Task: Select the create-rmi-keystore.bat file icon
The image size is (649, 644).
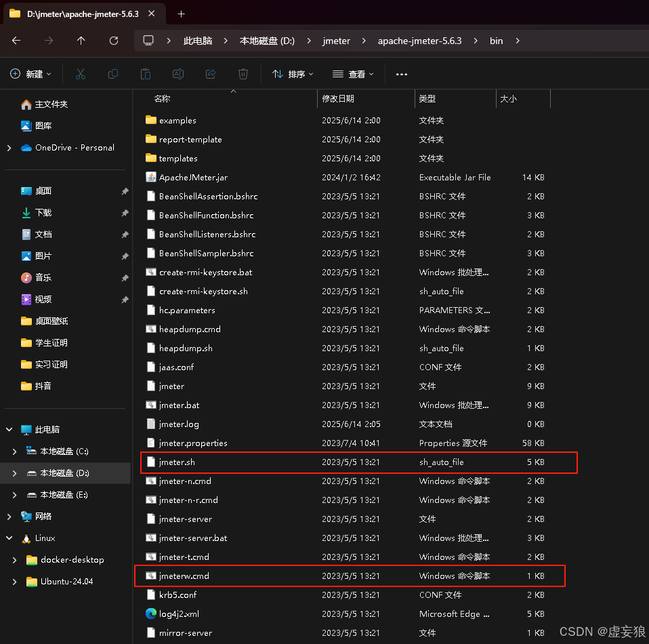Action: coord(151,272)
